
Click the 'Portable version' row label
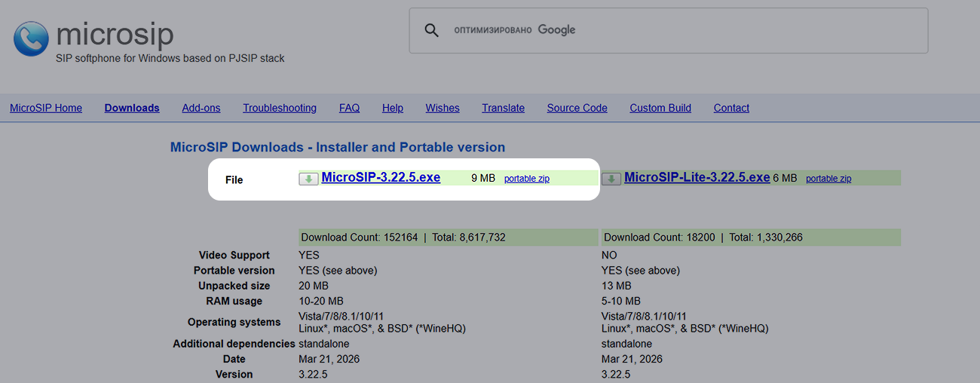[x=234, y=270]
